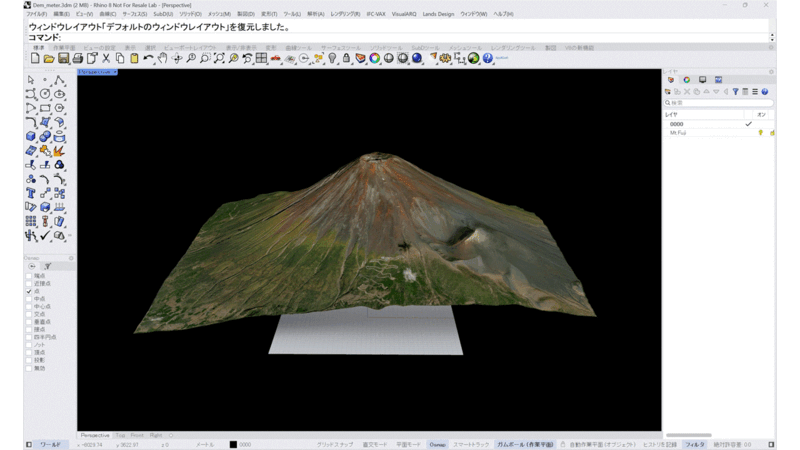Image resolution: width=800 pixels, height=450 pixels.
Task: Save the model with the disk icon
Action: tap(63, 59)
